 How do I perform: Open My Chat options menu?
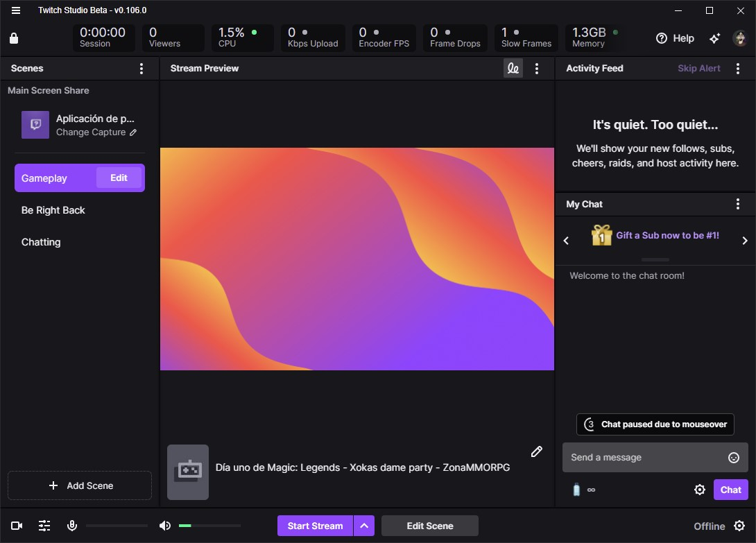(738, 204)
